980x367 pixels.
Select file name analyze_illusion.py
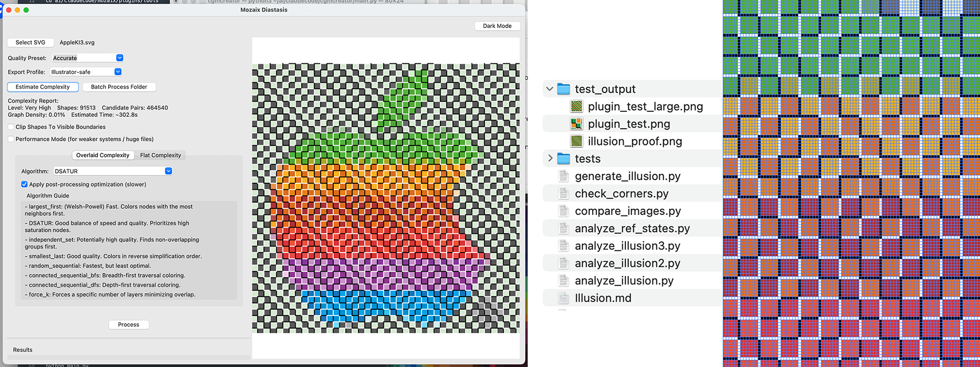coord(624,281)
